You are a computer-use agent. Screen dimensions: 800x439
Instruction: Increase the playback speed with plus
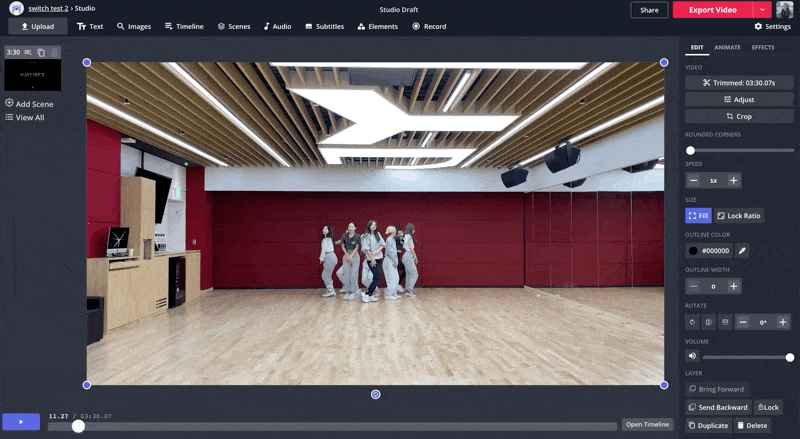coord(733,180)
